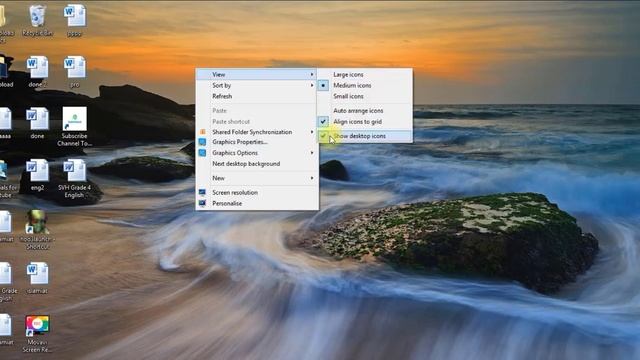This screenshot has height=360, width=640.
Task: Choose Large icons in View submenu
Action: tap(365, 75)
